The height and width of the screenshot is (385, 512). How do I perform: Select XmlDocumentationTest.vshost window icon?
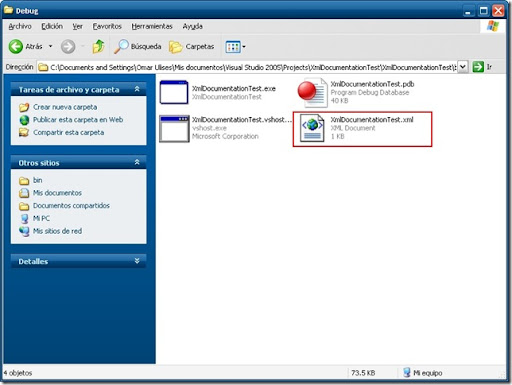coord(174,129)
